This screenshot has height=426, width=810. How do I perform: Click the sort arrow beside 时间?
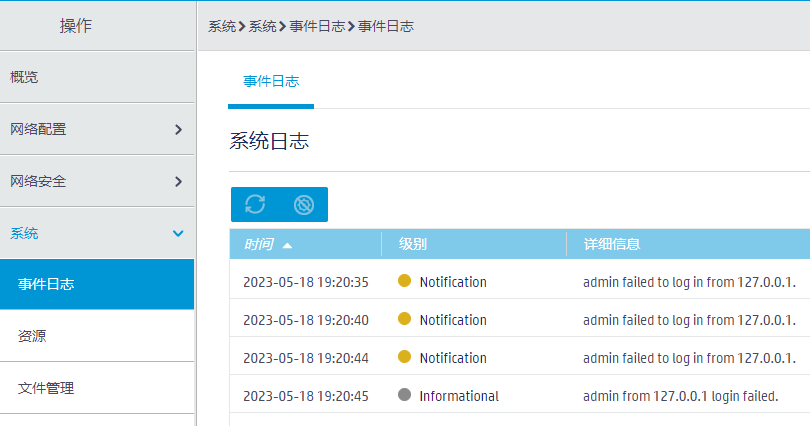(x=288, y=244)
